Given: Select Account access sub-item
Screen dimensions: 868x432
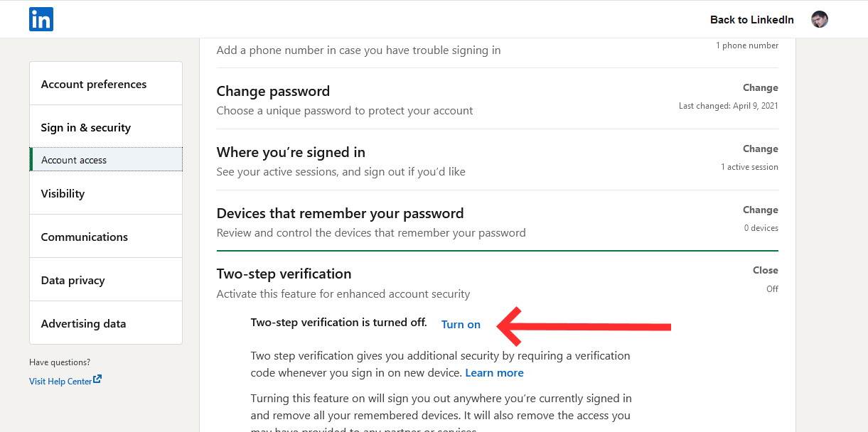Looking at the screenshot, I should point(74,160).
